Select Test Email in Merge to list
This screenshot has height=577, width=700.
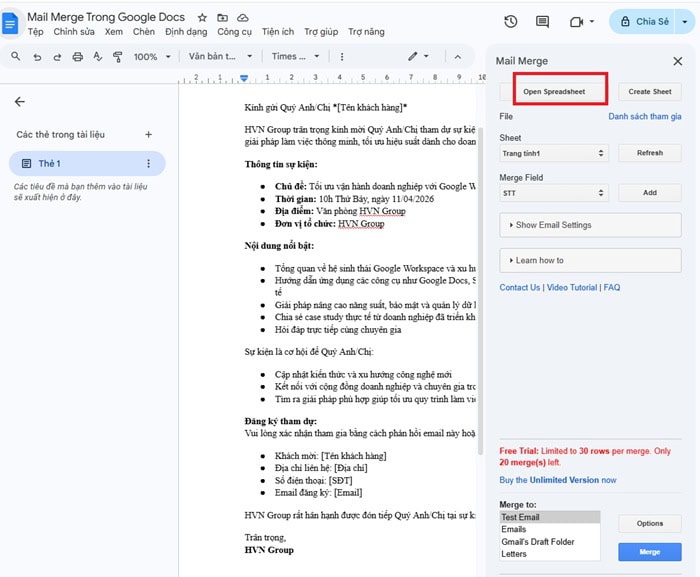tap(550, 517)
